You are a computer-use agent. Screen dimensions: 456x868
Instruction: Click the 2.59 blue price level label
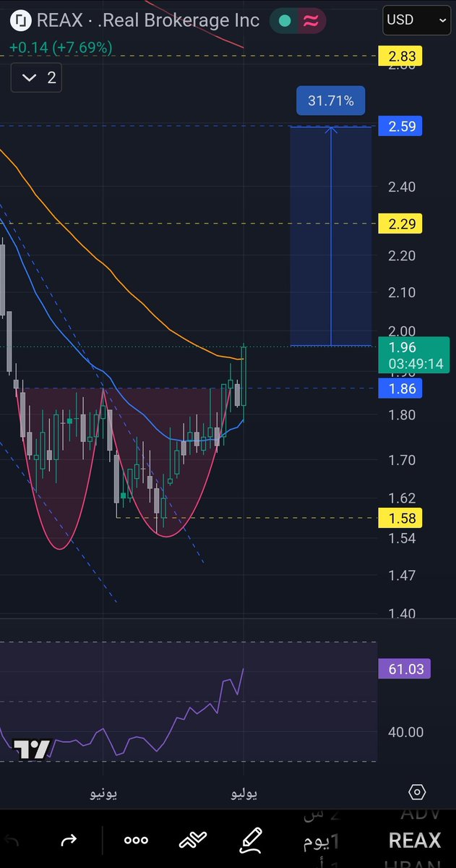400,127
